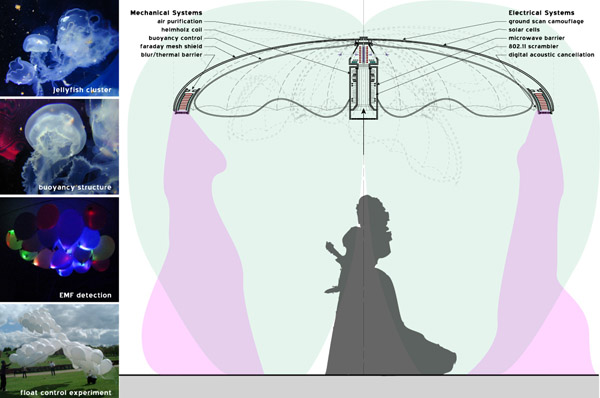
Task: Click the jellyfish cluster photo
Action: [59, 47]
